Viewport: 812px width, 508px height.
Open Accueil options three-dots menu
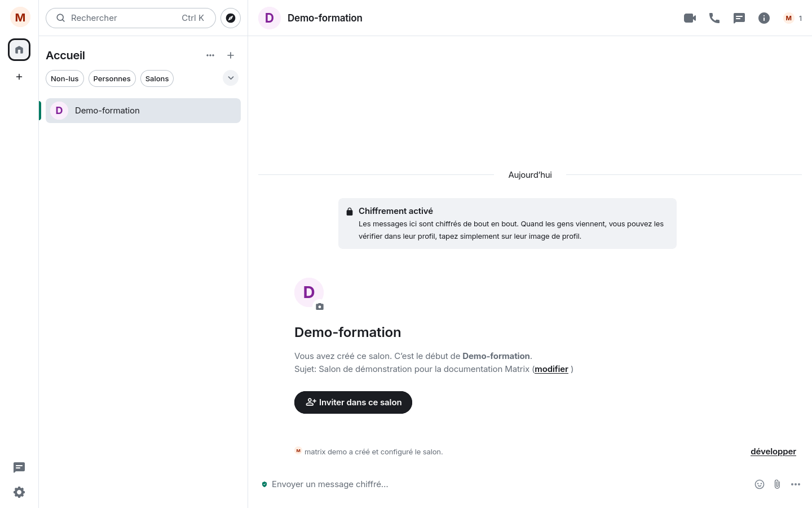click(210, 55)
